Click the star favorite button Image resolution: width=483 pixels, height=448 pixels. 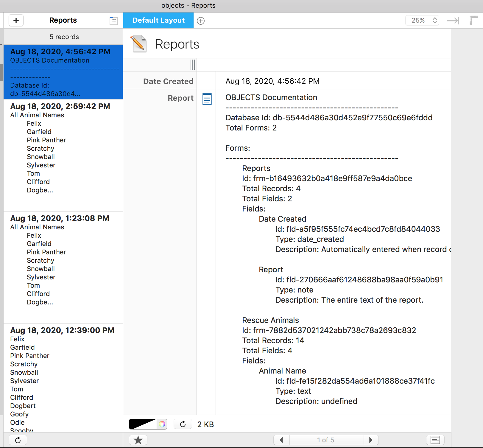(x=138, y=440)
